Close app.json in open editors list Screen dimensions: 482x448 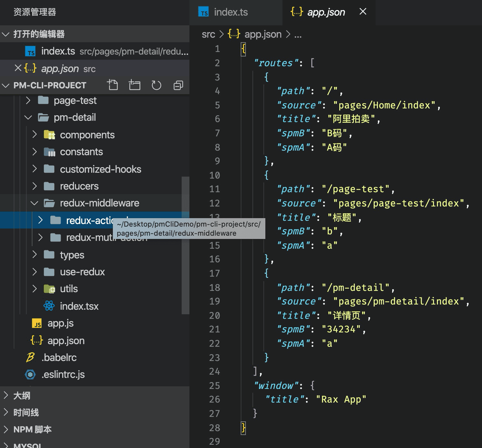point(18,68)
